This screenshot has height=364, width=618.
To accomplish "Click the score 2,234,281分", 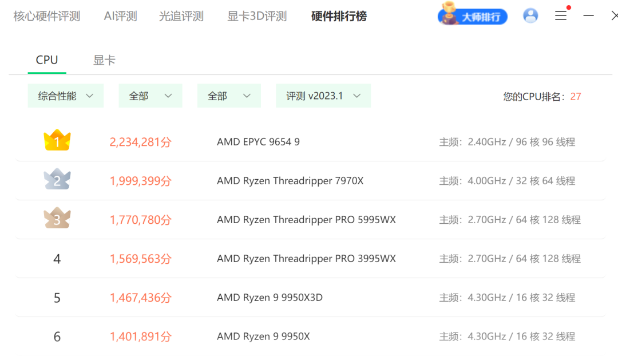I will pos(141,142).
